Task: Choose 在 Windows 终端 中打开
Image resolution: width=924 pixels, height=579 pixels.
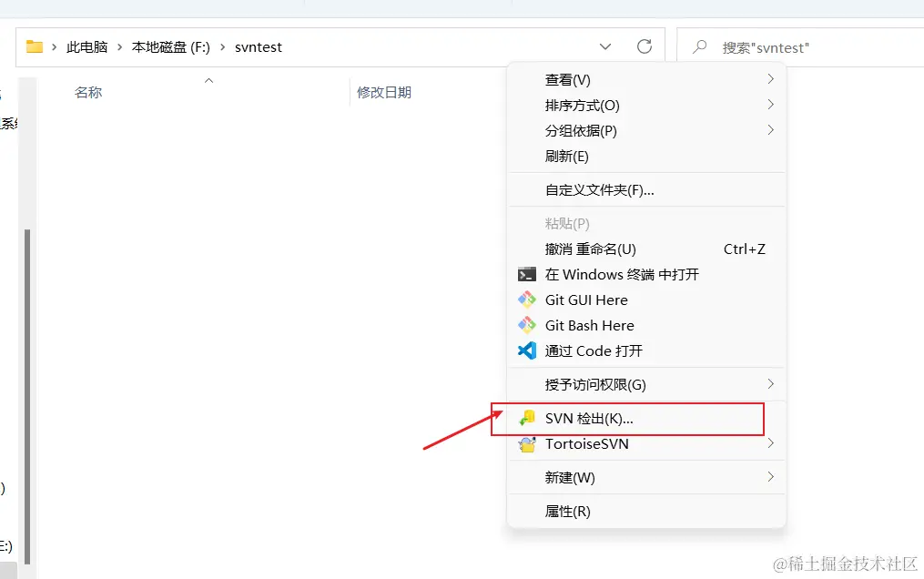Action: click(646, 275)
